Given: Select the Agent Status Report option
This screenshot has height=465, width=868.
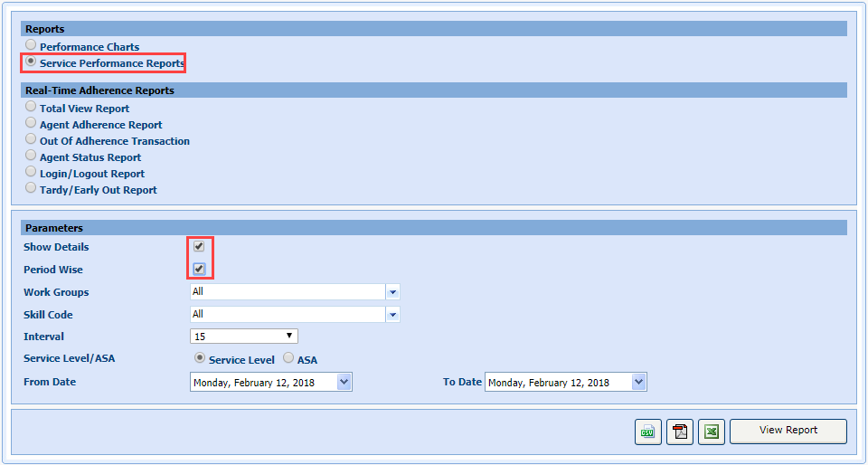Looking at the screenshot, I should pyautogui.click(x=32, y=156).
